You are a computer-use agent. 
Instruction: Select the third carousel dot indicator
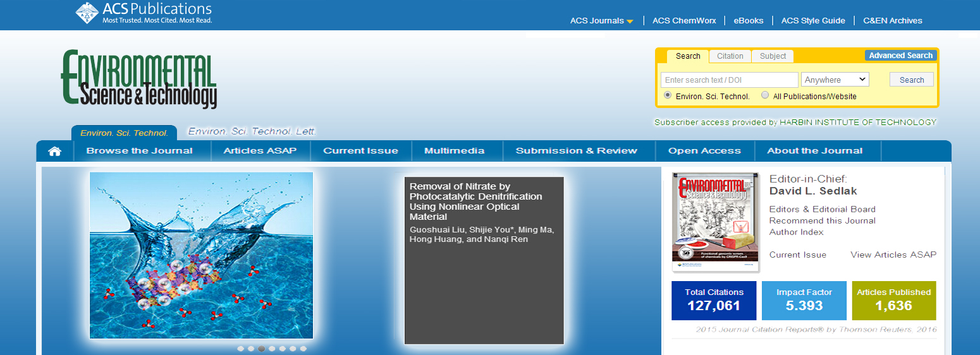pos(261,348)
